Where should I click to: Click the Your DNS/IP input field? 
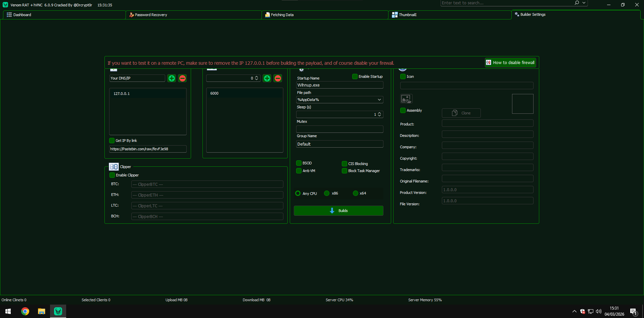pyautogui.click(x=137, y=78)
